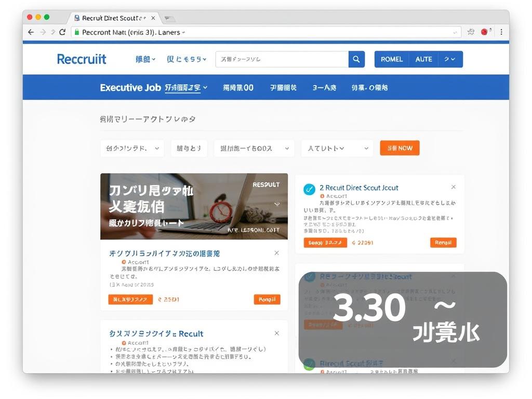Image resolution: width=532 pixels, height=399 pixels.
Task: Click the 22091 counter in Scout card
Action: [362, 243]
